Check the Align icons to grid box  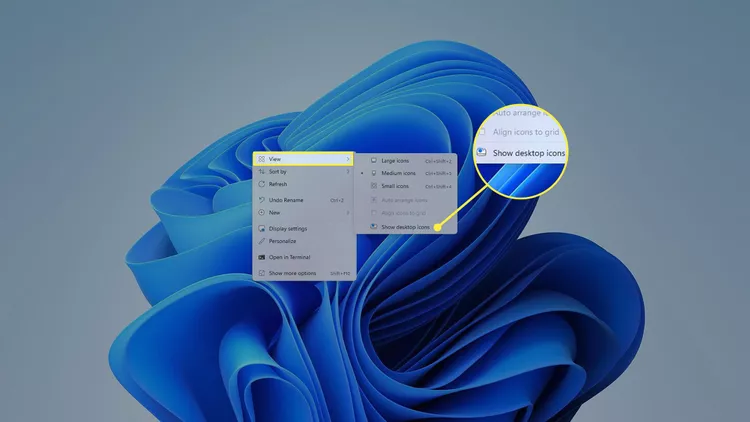pyautogui.click(x=374, y=213)
